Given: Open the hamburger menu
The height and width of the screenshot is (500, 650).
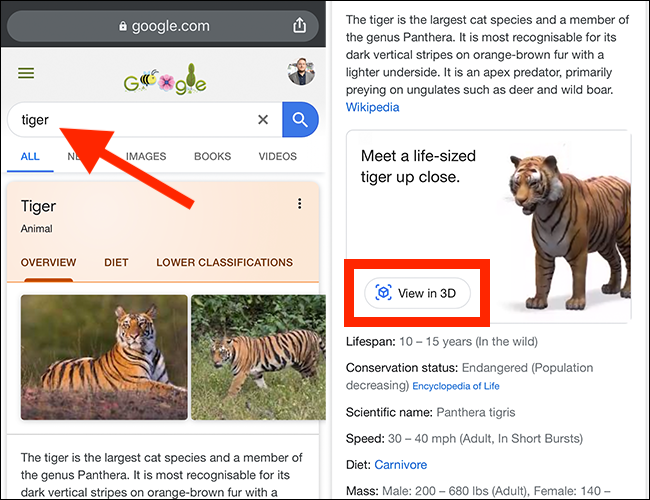Looking at the screenshot, I should coord(26,73).
